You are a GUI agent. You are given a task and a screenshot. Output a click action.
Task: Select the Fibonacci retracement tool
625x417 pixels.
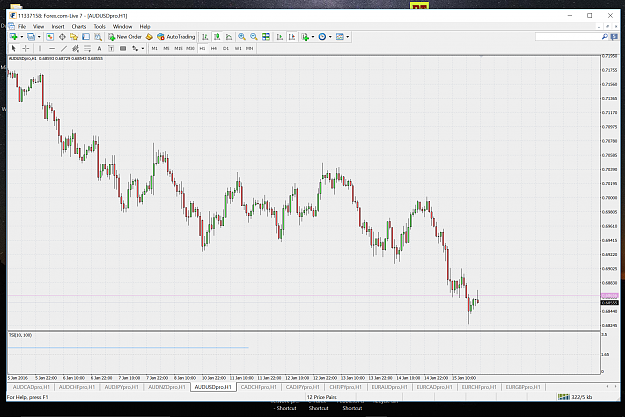87,49
